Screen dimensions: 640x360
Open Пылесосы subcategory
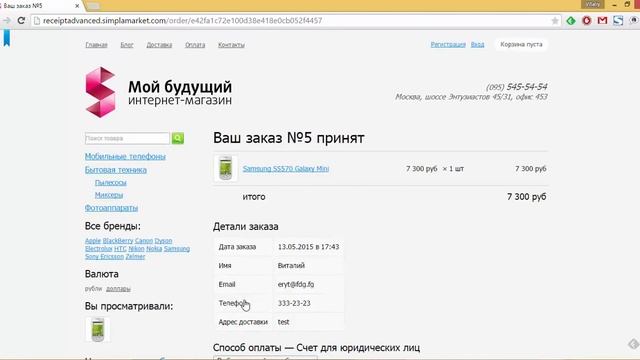click(x=111, y=182)
